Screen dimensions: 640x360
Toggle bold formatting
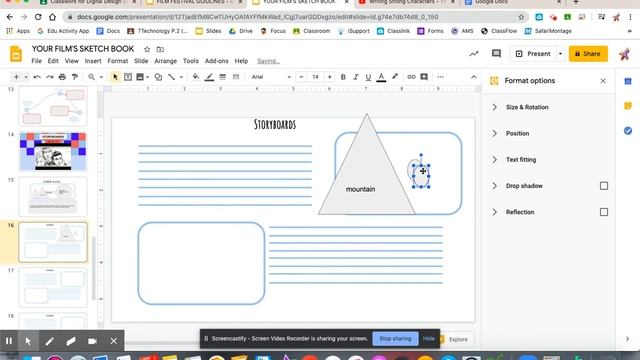pos(343,77)
